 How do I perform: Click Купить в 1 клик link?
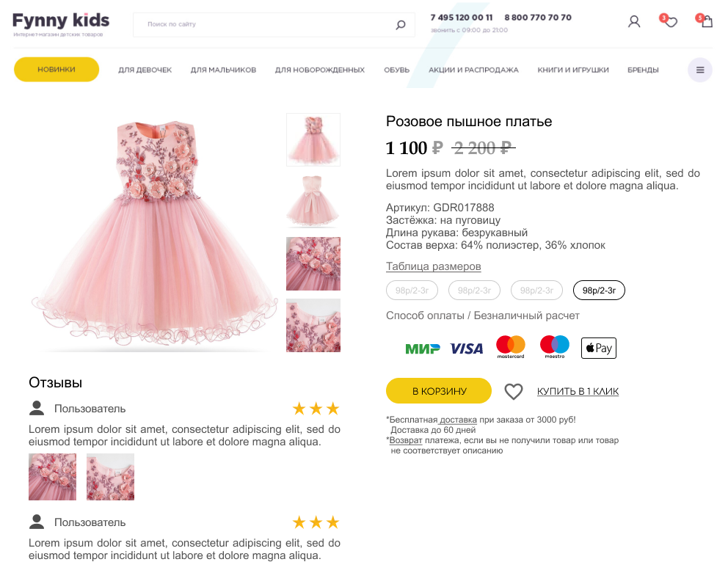click(x=578, y=392)
